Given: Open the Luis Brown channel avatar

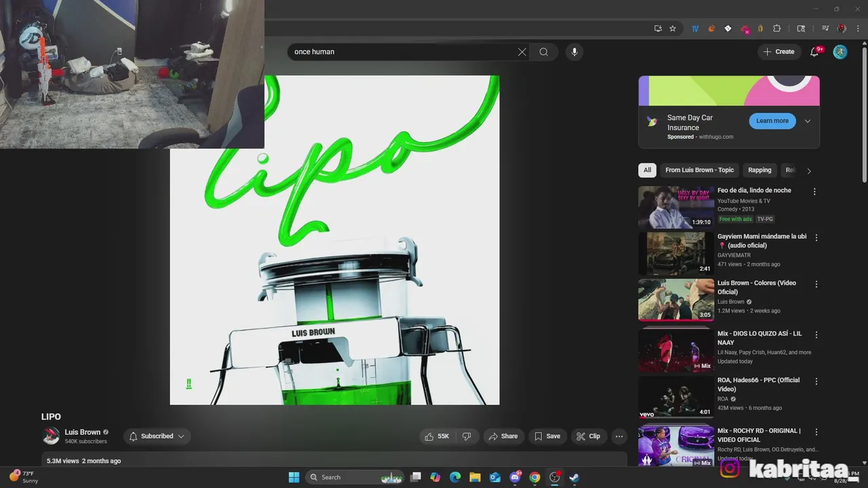Looking at the screenshot, I should point(51,436).
